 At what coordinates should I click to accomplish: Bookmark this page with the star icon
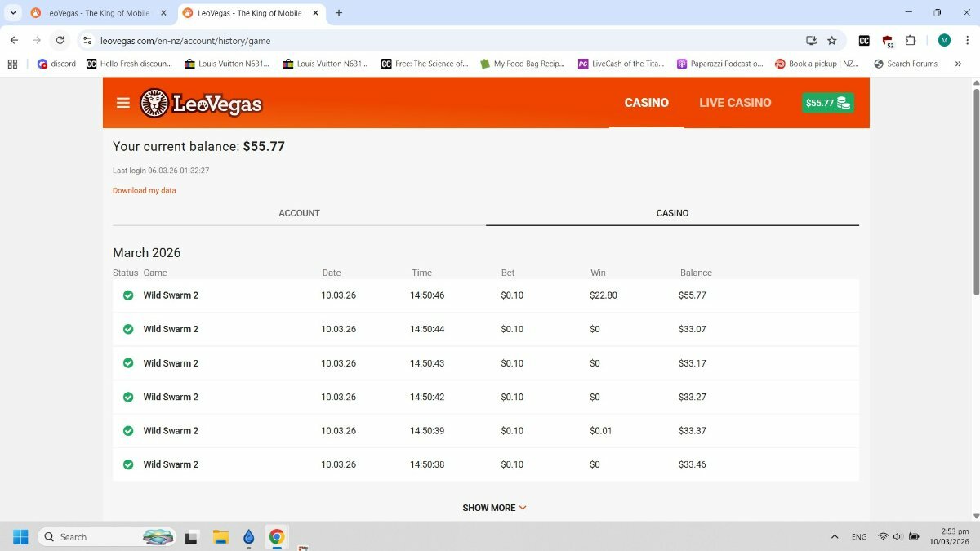click(x=832, y=40)
